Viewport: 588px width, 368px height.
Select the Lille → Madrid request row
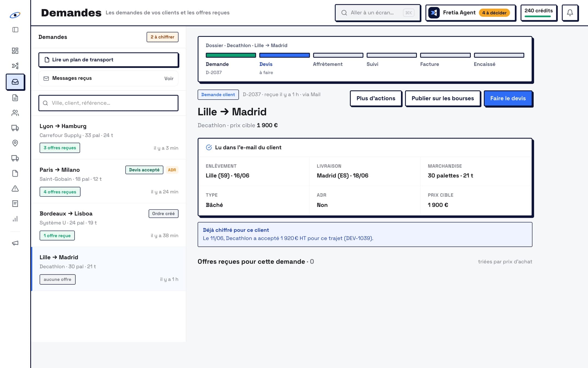[x=109, y=269]
